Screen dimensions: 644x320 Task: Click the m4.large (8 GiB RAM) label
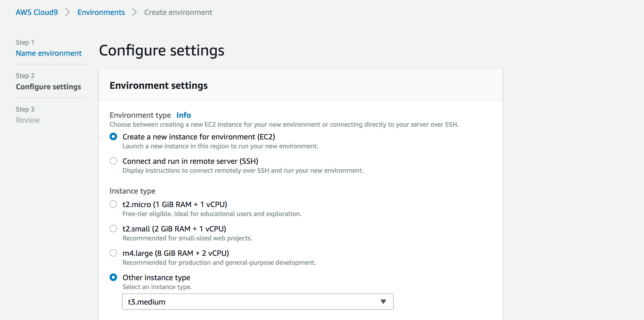176,253
